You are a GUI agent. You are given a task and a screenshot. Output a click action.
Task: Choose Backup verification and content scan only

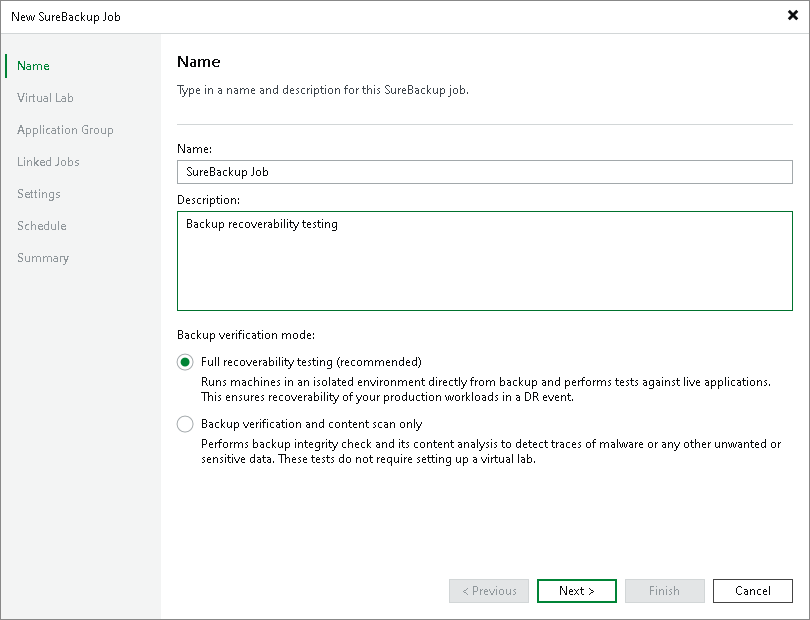pos(185,423)
